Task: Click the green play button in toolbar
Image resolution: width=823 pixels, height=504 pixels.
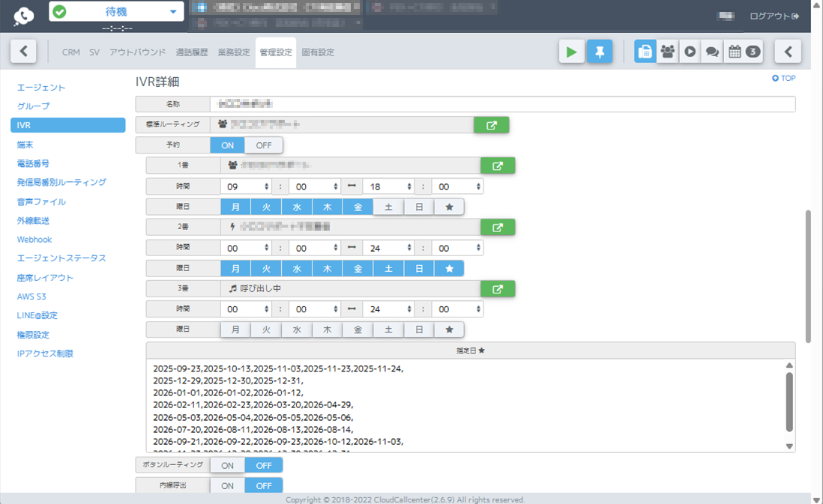Action: pos(571,52)
